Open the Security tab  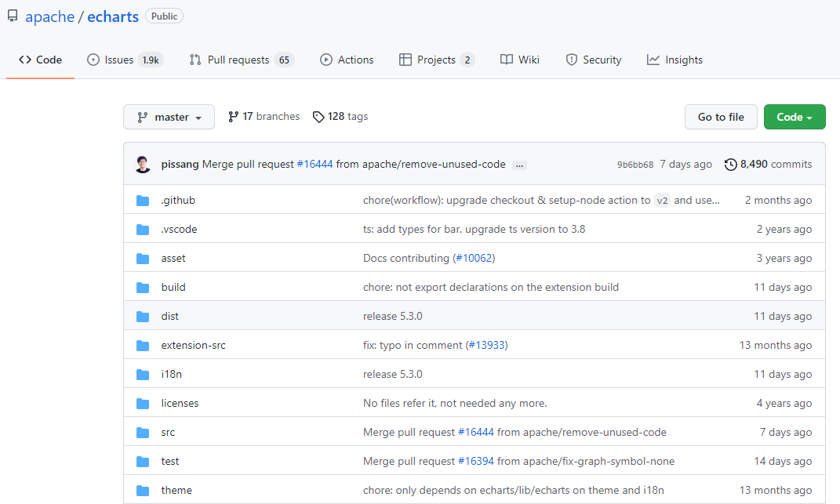point(594,60)
